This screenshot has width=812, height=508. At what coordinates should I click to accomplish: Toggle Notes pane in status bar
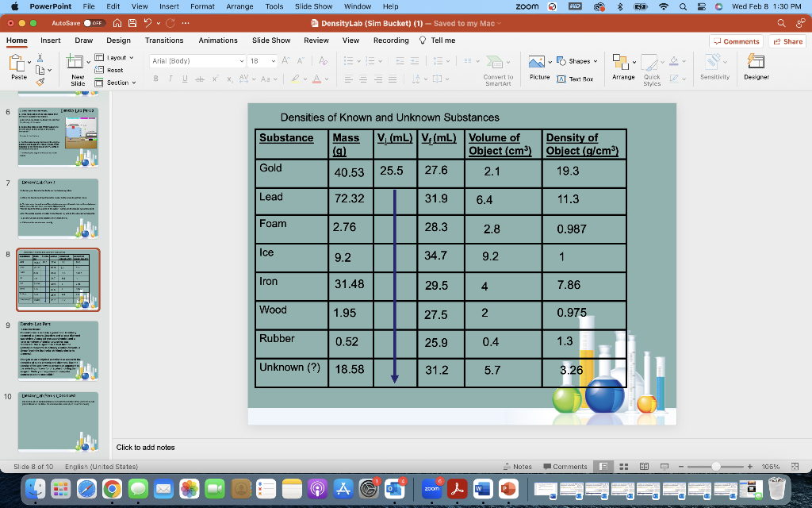coord(517,467)
